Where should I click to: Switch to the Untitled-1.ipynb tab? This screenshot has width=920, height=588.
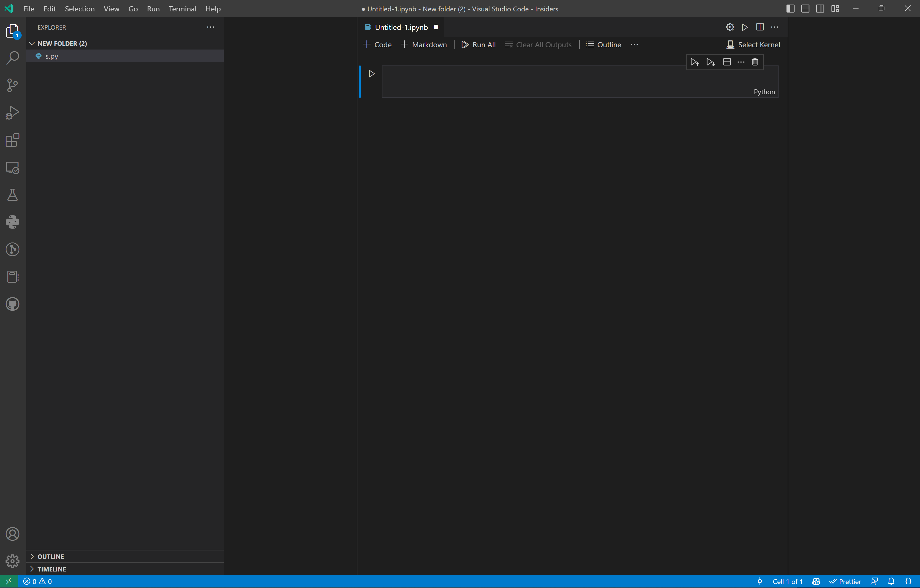pyautogui.click(x=400, y=27)
